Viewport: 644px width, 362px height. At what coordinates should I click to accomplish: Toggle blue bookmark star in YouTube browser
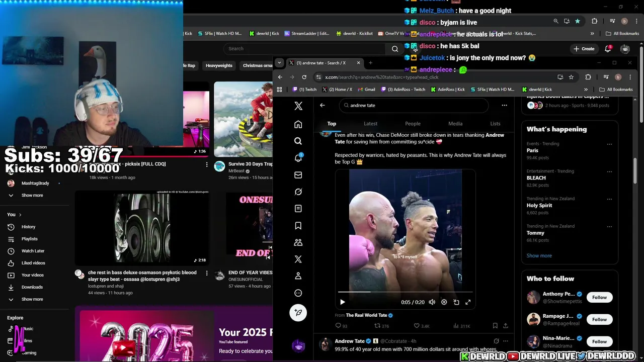(578, 21)
